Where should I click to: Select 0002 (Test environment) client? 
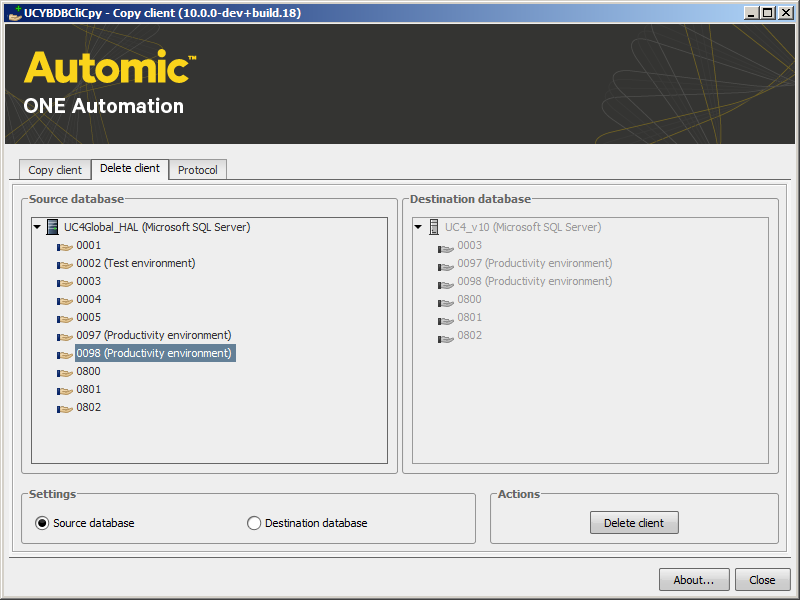click(136, 263)
